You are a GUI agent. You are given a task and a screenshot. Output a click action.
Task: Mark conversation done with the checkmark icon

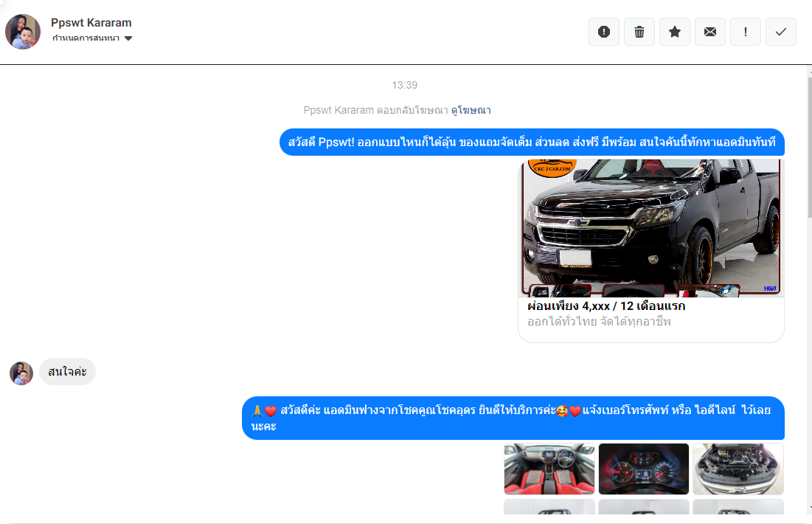781,32
